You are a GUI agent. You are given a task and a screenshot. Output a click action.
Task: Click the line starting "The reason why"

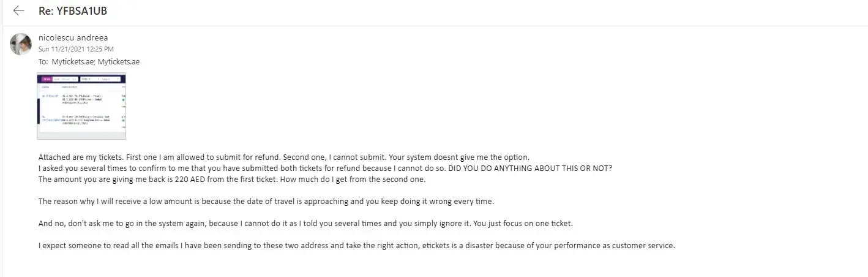click(x=245, y=201)
